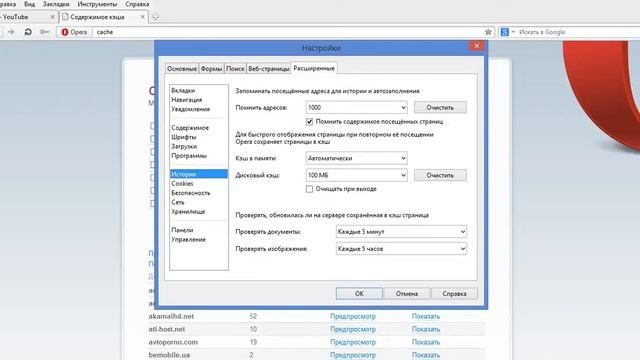This screenshot has height=360, width=640.
Task: Open the Помнить адресов dropdown
Action: pos(356,107)
